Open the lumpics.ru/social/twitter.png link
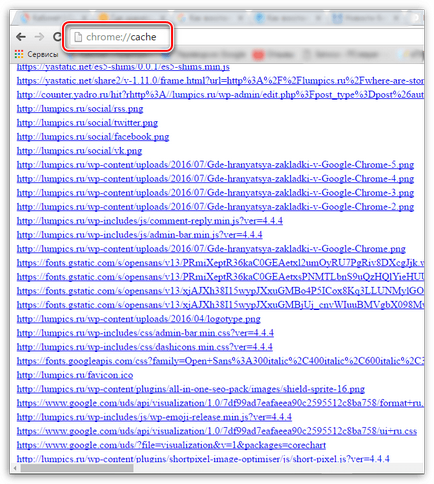 point(87,123)
